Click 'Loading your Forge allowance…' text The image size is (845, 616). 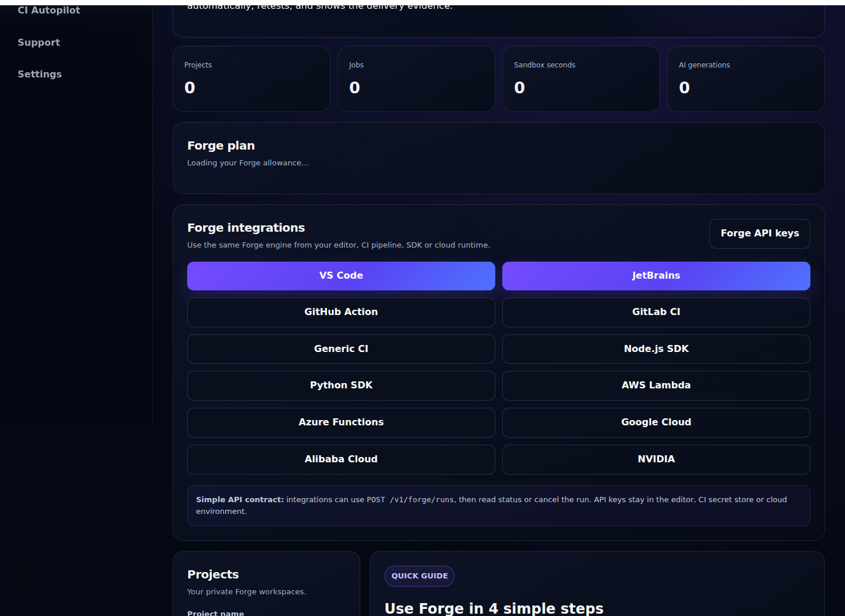pyautogui.click(x=248, y=163)
